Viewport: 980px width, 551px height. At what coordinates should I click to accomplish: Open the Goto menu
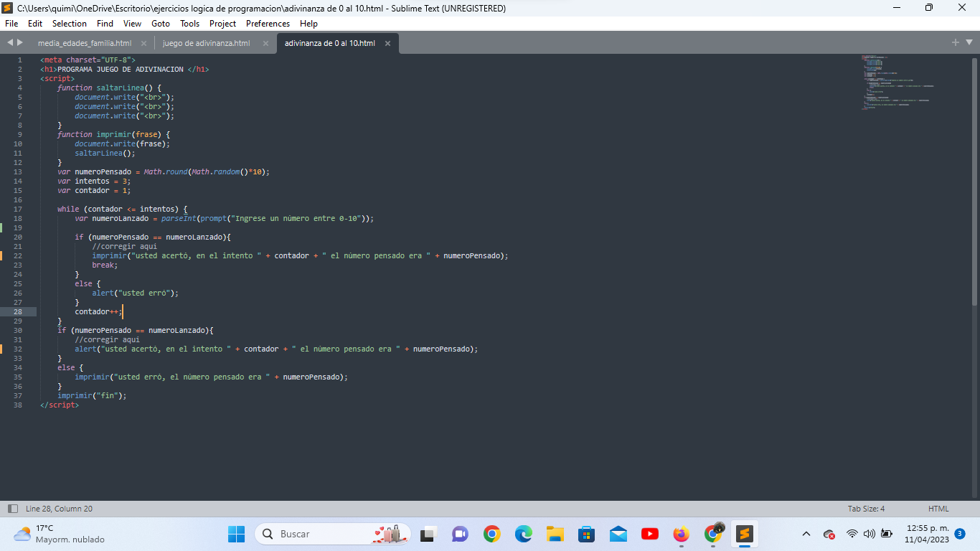[x=161, y=24]
